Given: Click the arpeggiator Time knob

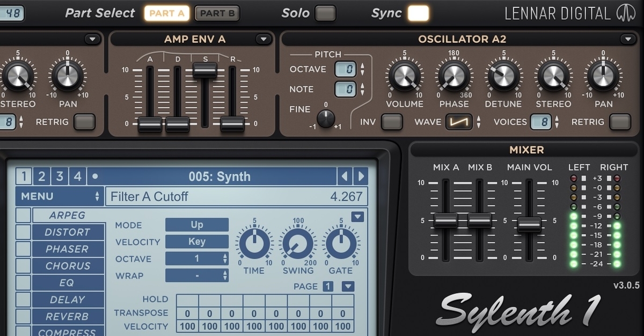Looking at the screenshot, I should tap(254, 243).
